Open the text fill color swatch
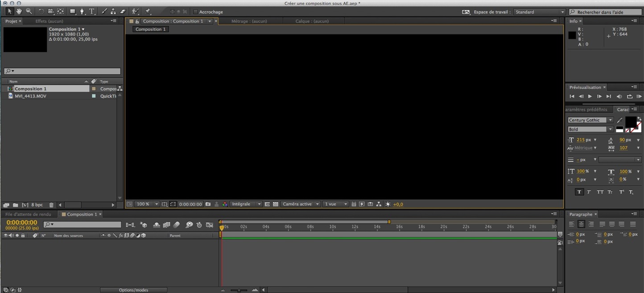 pyautogui.click(x=631, y=121)
